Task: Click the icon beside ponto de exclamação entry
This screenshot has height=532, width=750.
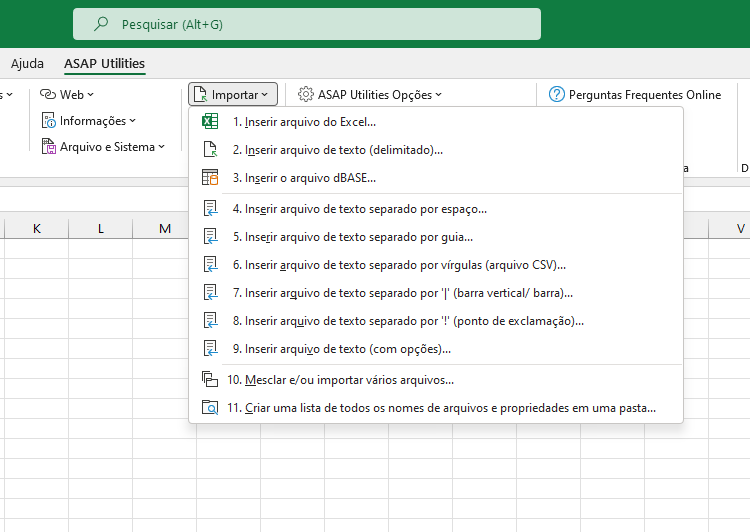Action: pos(210,321)
